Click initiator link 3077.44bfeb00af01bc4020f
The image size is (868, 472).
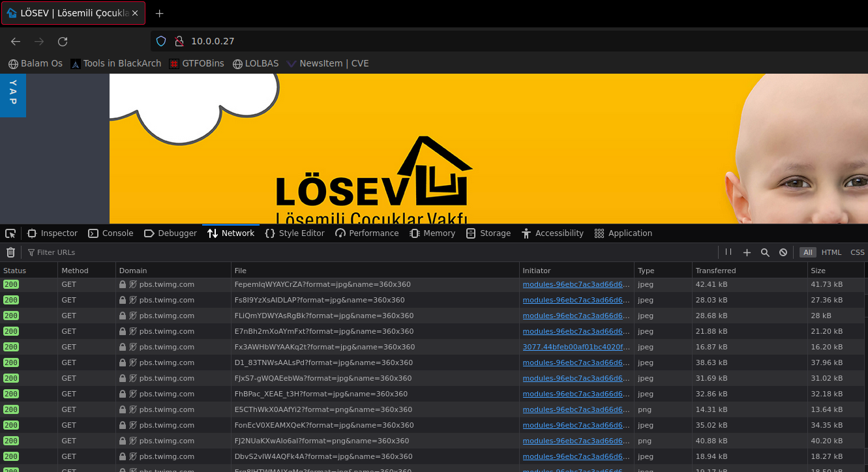(576, 347)
